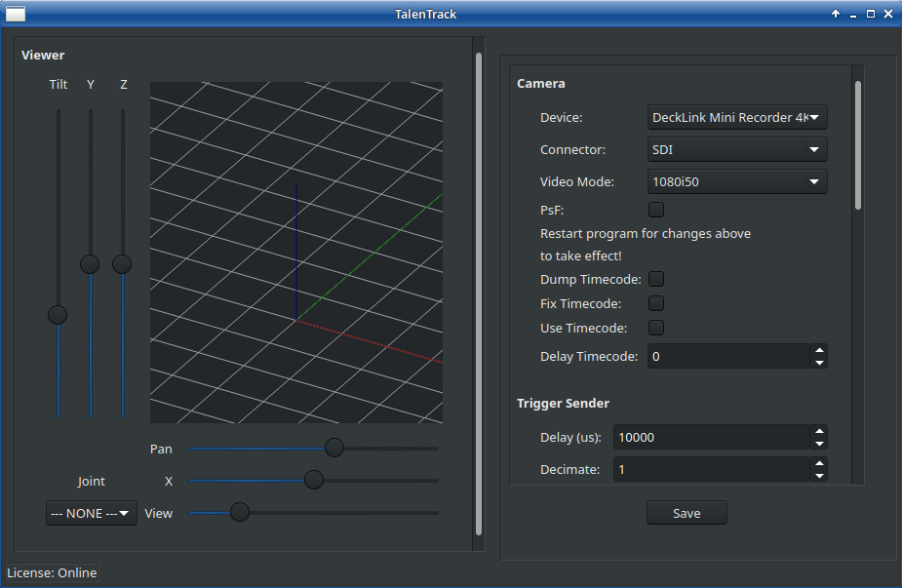
Task: Click the Tilt vertical slider handle
Action: coord(58,315)
